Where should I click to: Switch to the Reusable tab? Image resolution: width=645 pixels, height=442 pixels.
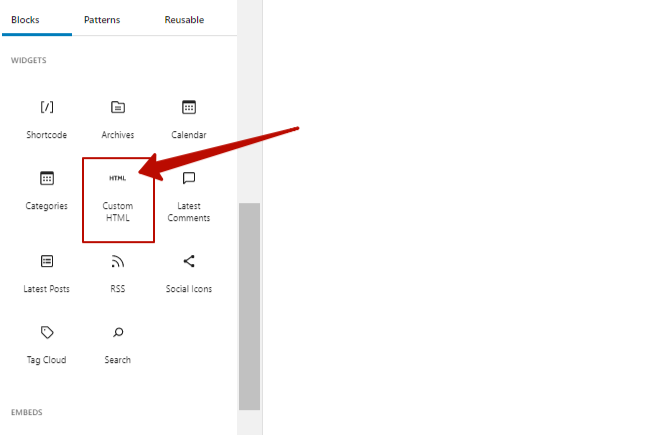tap(184, 19)
